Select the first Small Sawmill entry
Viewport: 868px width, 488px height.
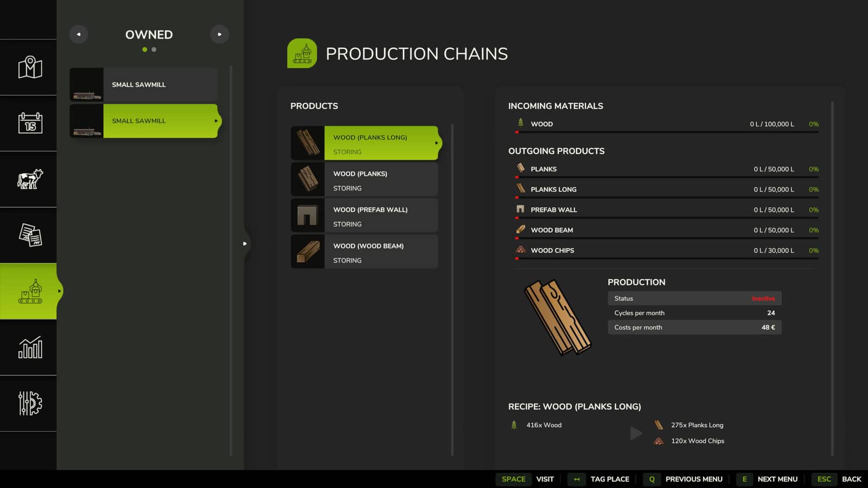144,85
